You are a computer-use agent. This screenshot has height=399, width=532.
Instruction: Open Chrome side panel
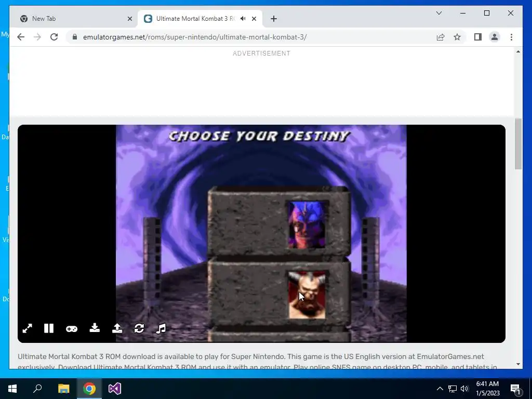click(x=478, y=37)
